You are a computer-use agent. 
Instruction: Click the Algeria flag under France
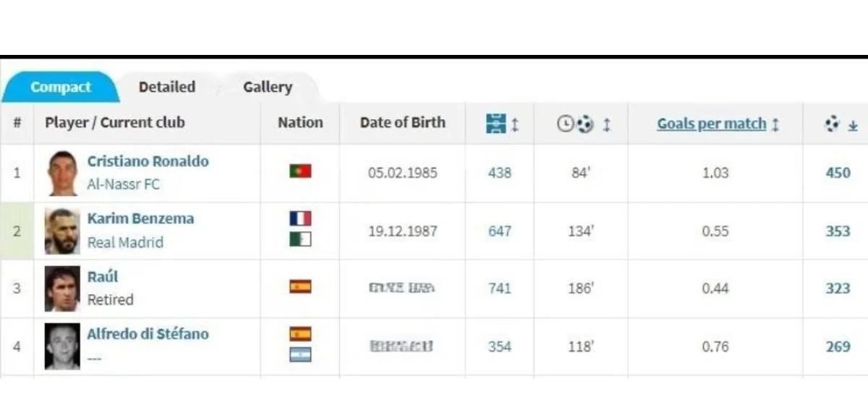coord(300,239)
